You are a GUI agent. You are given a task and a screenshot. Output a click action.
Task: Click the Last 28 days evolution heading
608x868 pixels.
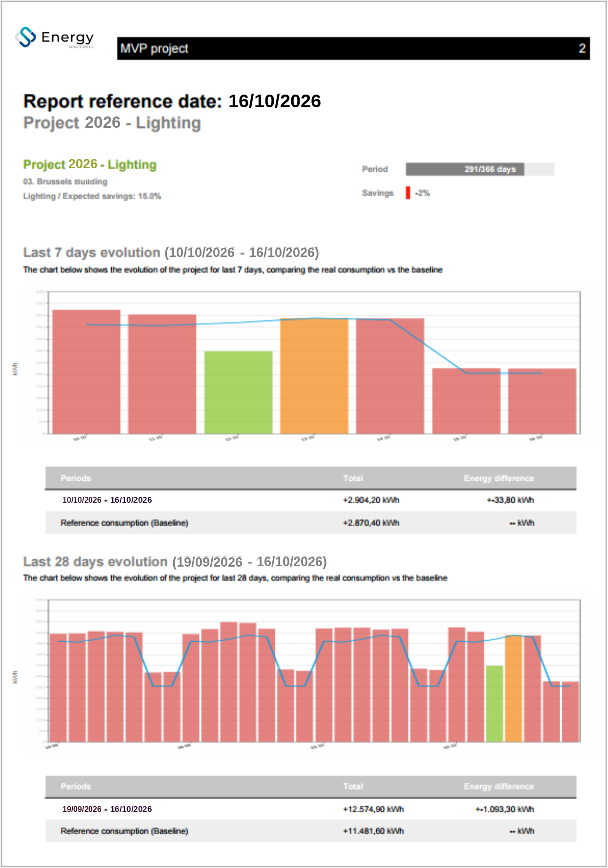(175, 561)
